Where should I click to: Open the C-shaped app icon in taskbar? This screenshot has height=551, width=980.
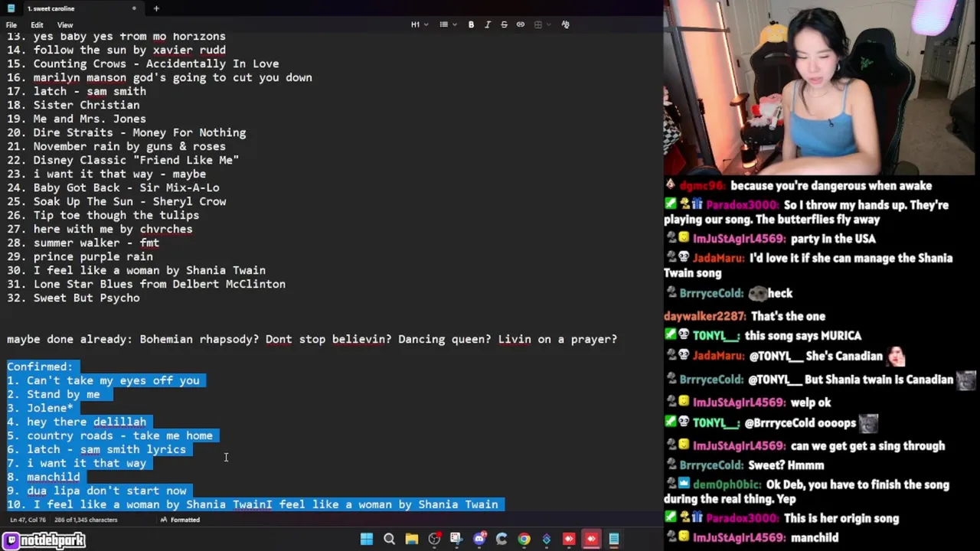501,540
